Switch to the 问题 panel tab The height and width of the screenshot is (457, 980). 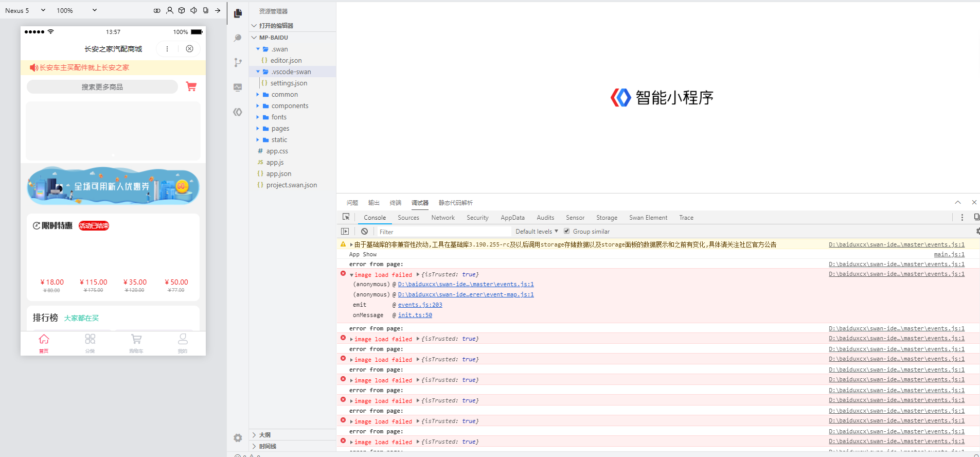pos(352,203)
